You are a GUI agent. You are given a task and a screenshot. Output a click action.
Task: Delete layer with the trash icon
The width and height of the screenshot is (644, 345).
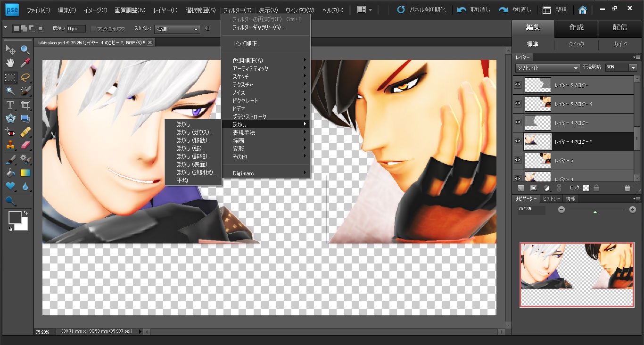pos(627,188)
